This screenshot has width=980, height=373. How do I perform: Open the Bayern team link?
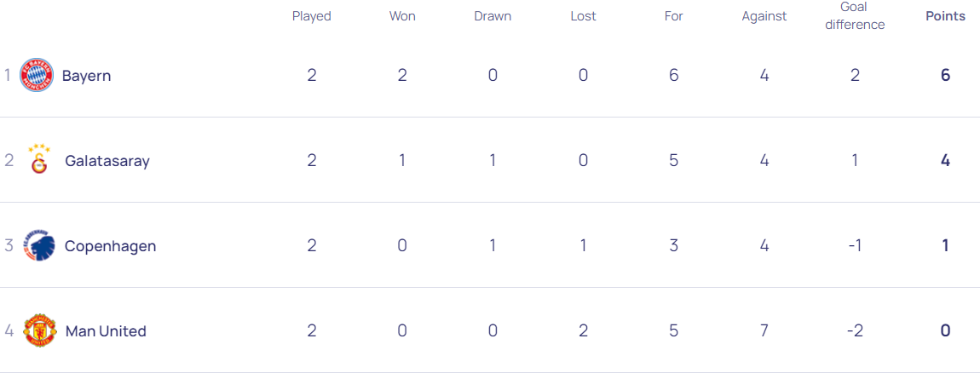[x=86, y=76]
